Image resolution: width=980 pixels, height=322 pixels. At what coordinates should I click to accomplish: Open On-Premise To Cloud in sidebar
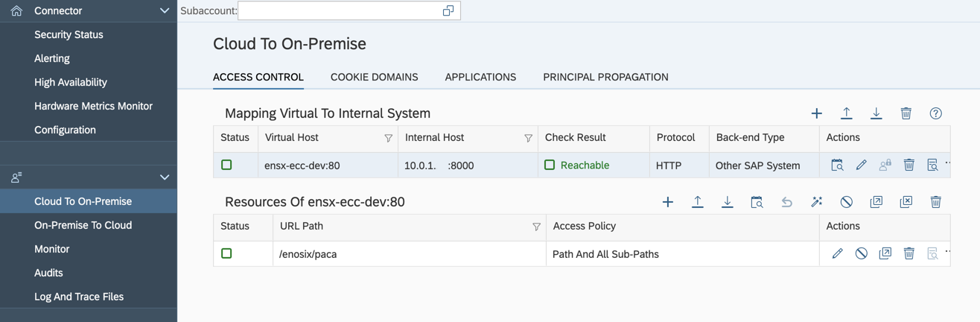[83, 225]
